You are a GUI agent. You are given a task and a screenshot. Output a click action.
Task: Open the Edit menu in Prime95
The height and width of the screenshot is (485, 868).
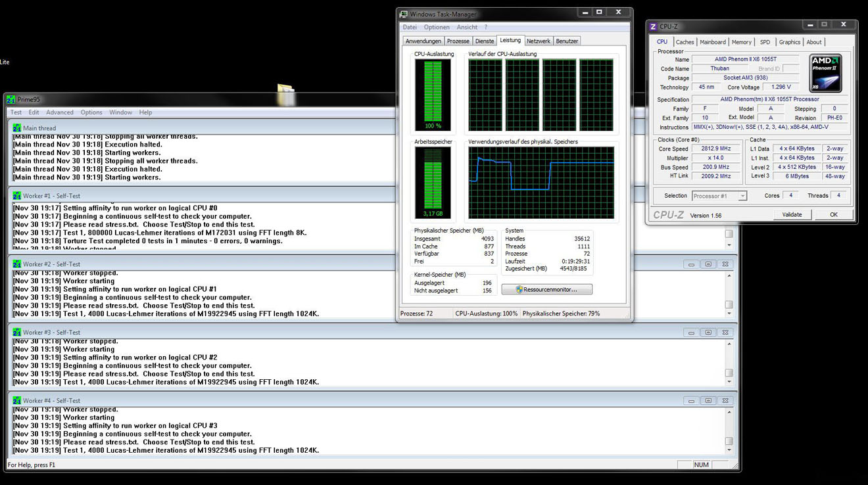(34, 112)
